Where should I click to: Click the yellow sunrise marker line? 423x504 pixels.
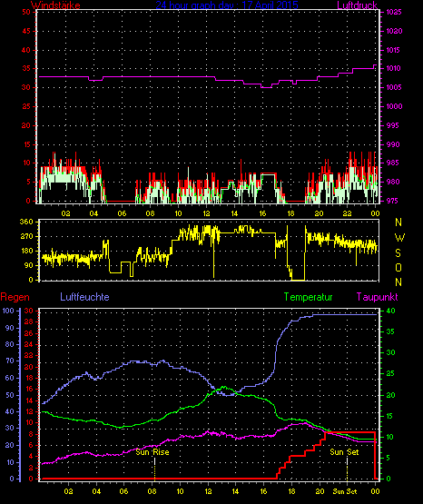click(x=155, y=469)
